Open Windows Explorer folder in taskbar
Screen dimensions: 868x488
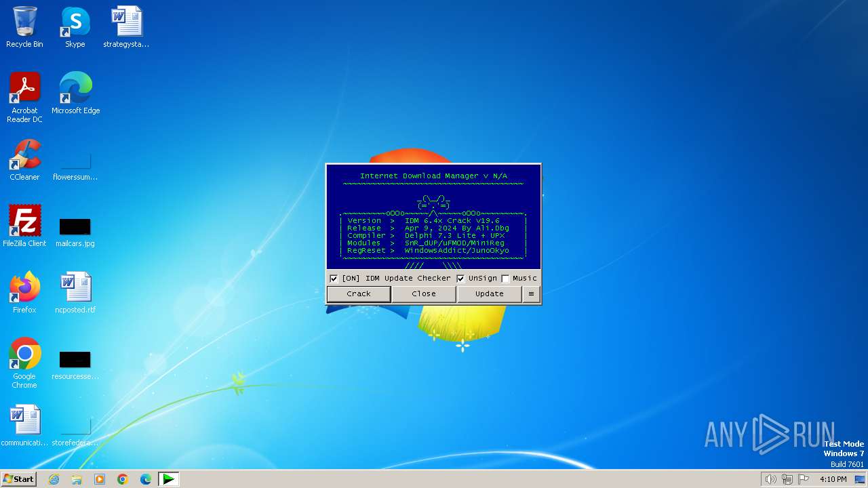pos(77,479)
